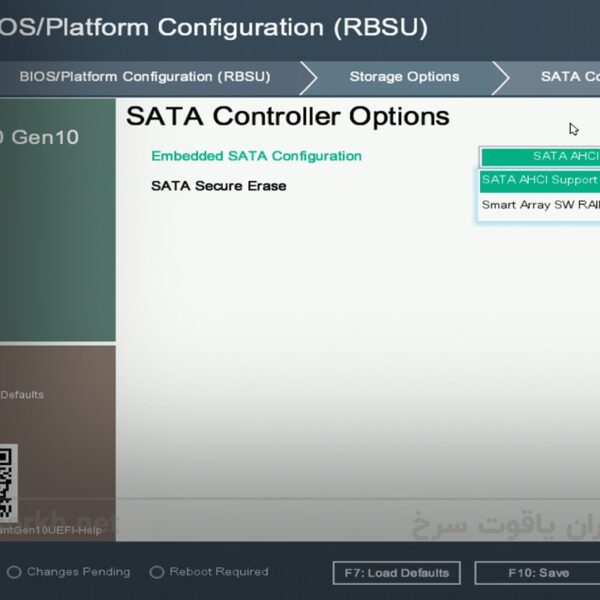Choose the Smart Array SW RAID option
Screen dimensions: 600x600
coord(540,205)
